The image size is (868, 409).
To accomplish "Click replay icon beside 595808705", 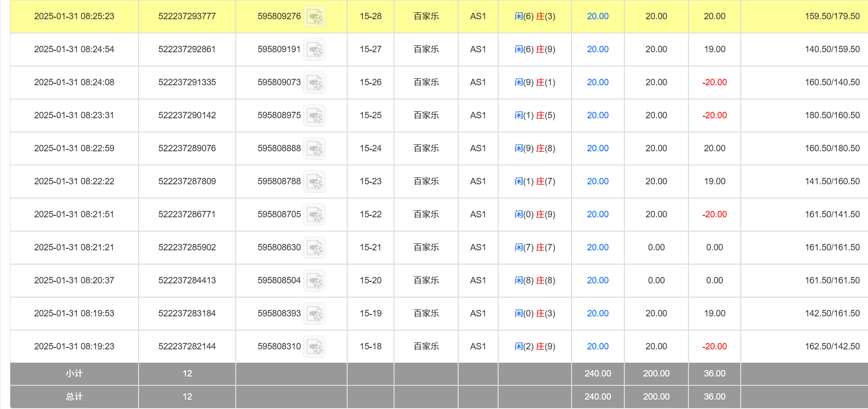I will [314, 215].
